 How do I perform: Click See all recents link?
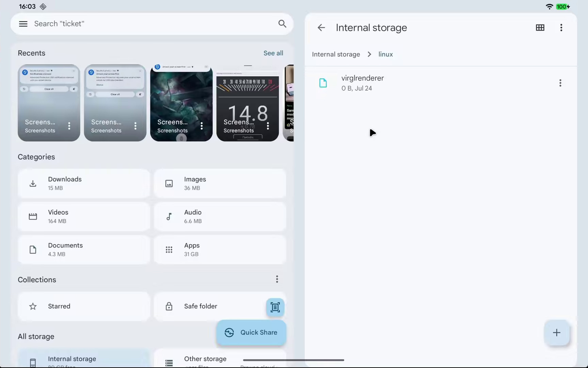(x=273, y=53)
